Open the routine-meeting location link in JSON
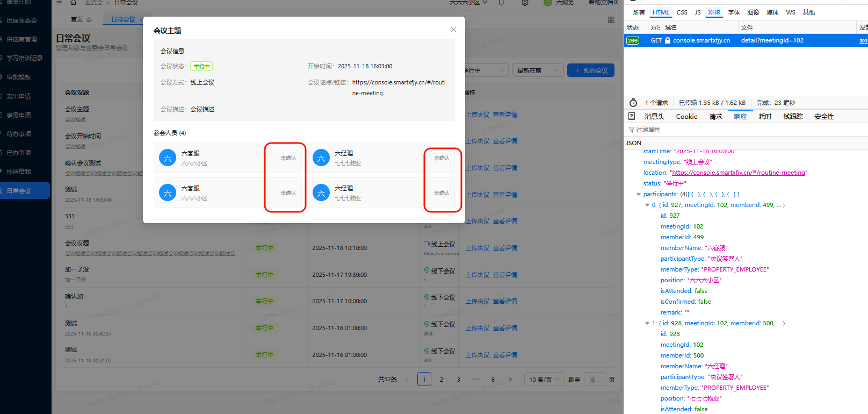This screenshot has width=868, height=414. tap(739, 173)
